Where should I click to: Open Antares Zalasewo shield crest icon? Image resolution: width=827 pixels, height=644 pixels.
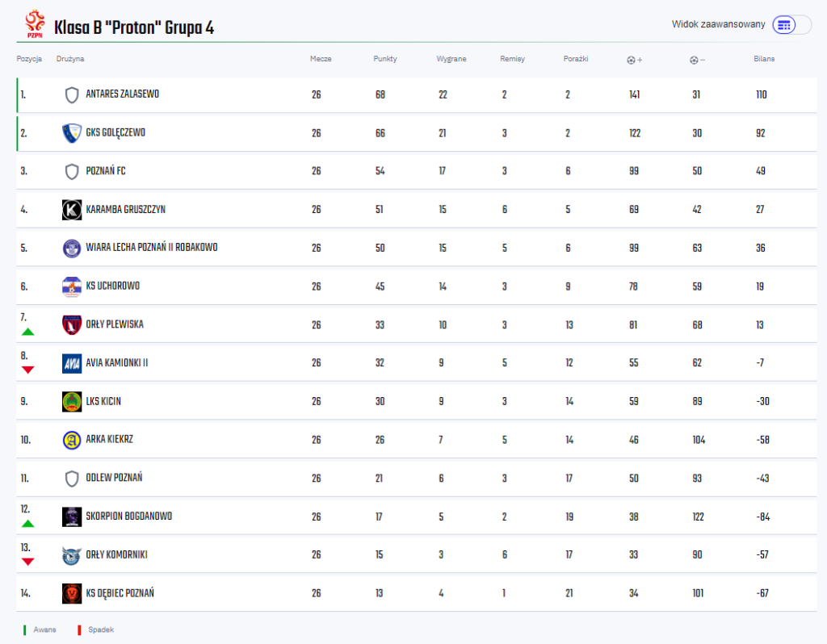point(72,95)
